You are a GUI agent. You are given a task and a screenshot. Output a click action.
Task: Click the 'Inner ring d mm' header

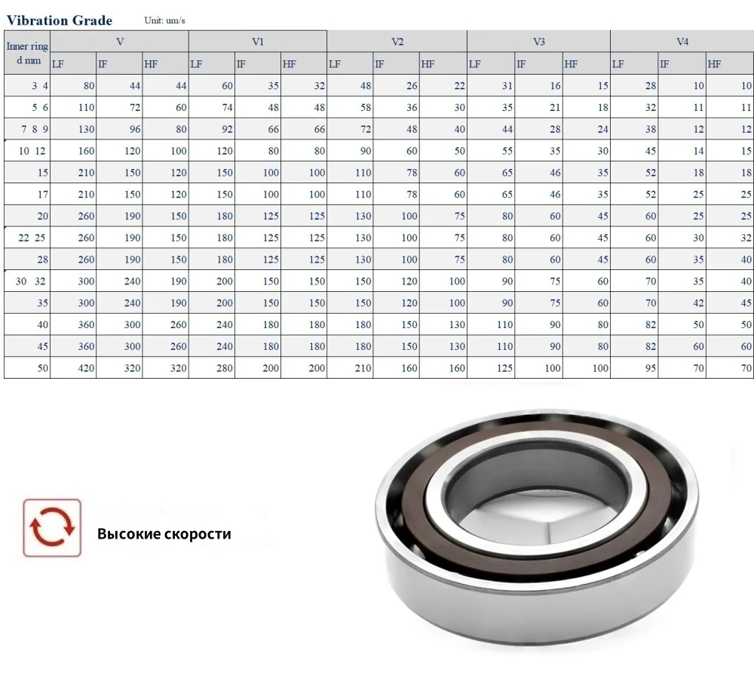pyautogui.click(x=27, y=53)
